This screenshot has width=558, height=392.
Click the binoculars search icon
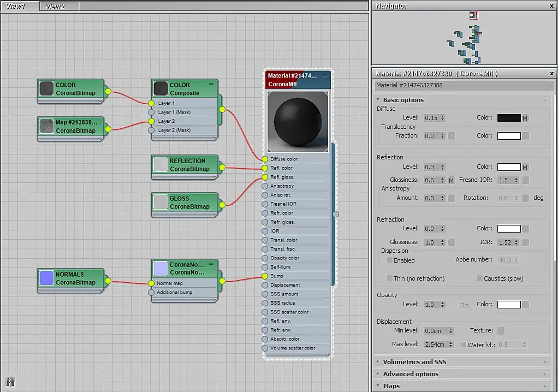click(10, 382)
